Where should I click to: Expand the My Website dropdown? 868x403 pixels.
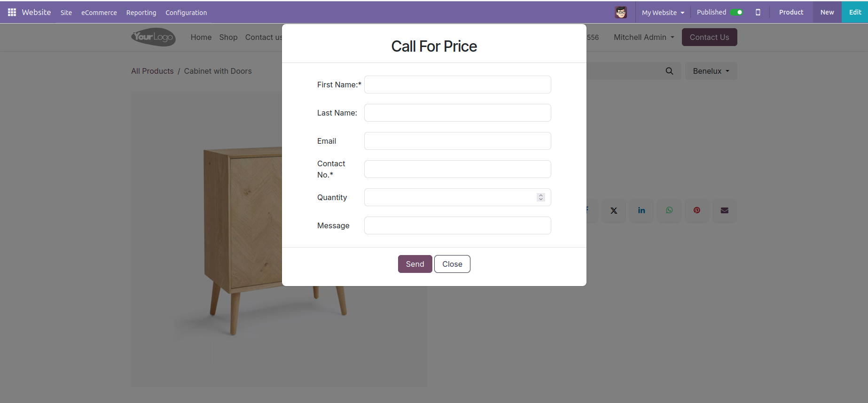(x=663, y=13)
